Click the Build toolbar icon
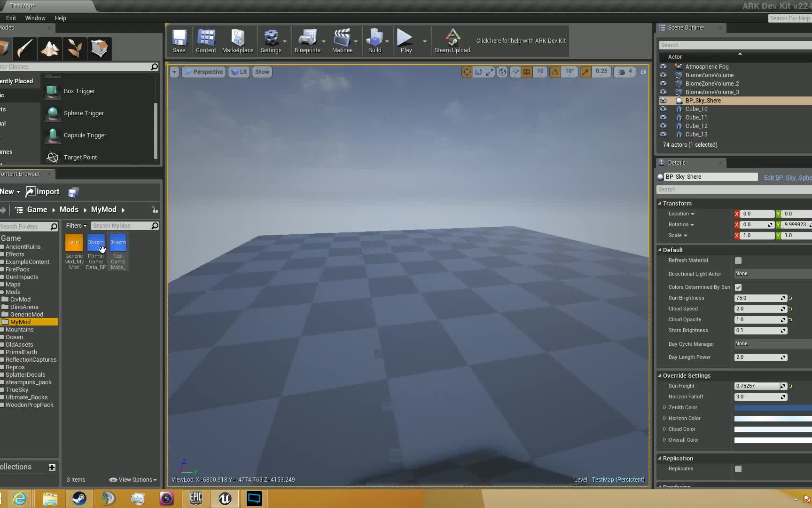Image resolution: width=812 pixels, height=508 pixels. tap(375, 41)
